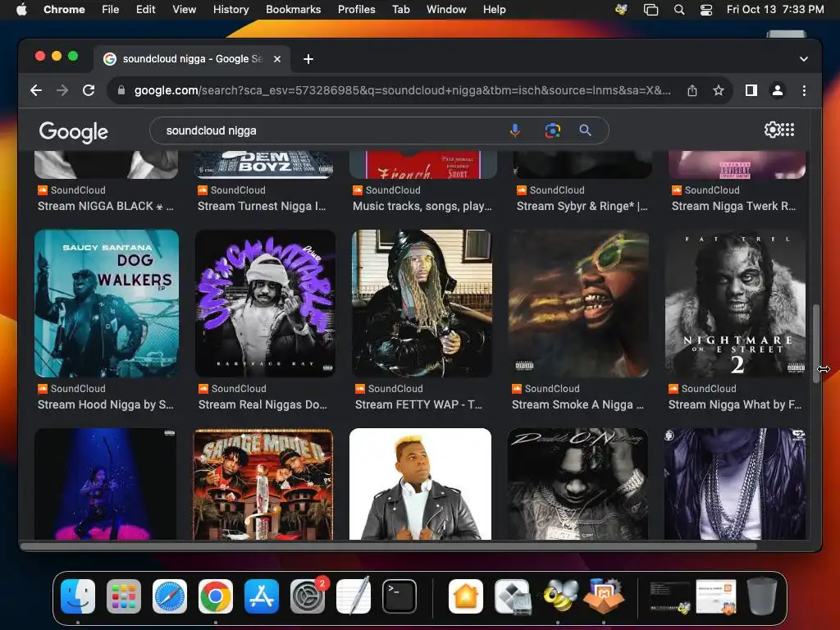840x630 pixels.
Task: Open the Bookmarks menu
Action: 293,9
